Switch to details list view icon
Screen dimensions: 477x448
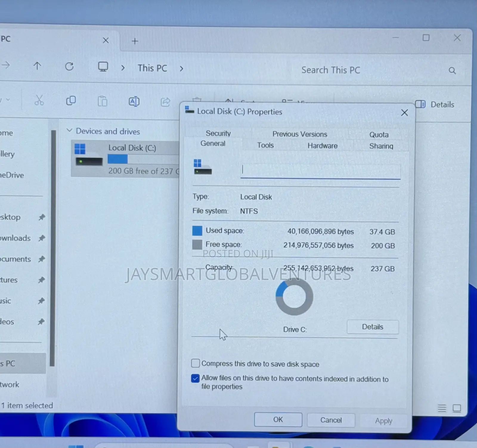pyautogui.click(x=442, y=408)
